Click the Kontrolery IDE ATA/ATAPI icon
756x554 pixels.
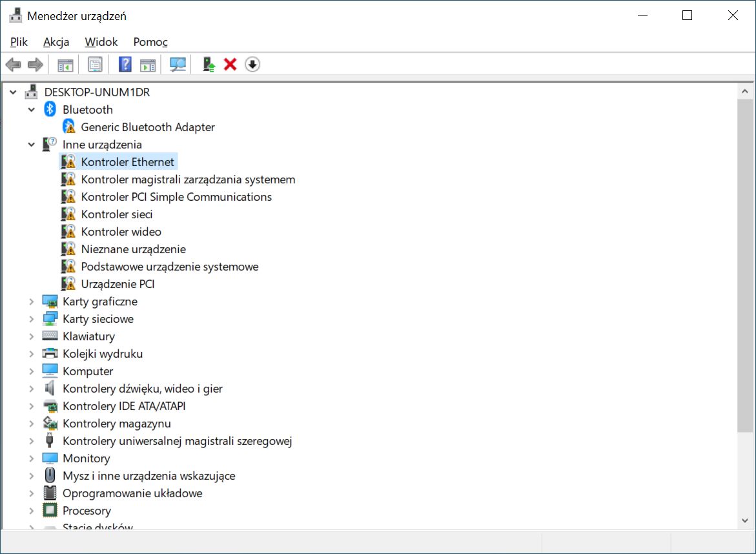50,406
